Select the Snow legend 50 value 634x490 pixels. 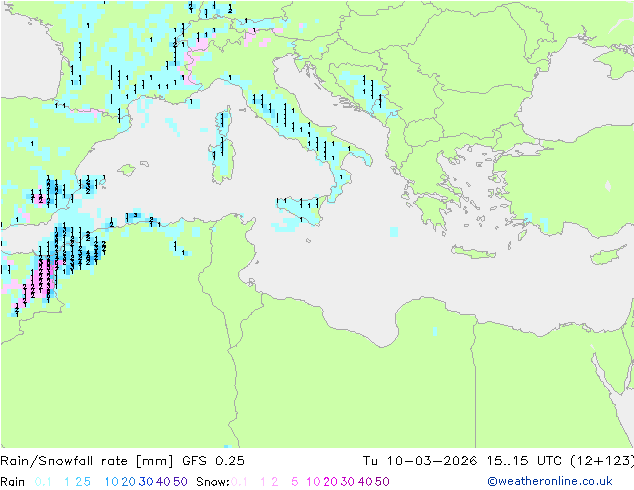[382, 482]
